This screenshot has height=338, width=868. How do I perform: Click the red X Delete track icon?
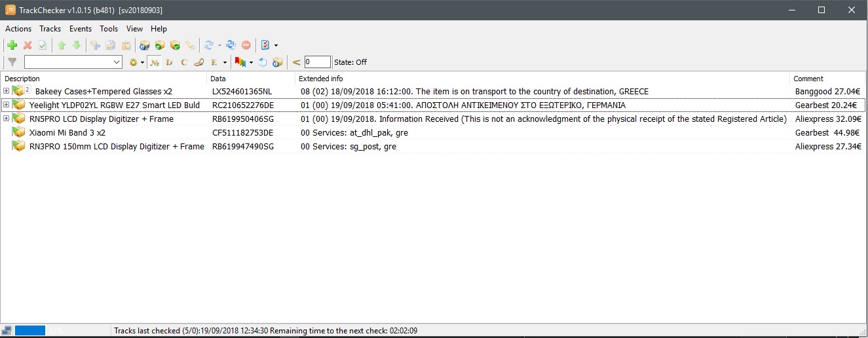pos(28,45)
